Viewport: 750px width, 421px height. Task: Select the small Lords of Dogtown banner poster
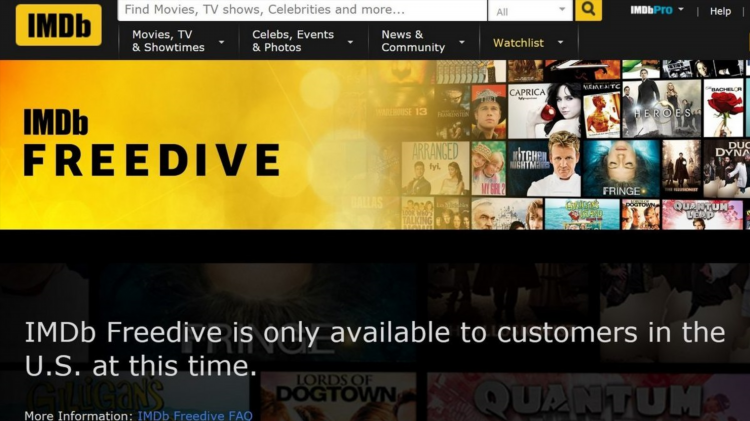pyautogui.click(x=640, y=214)
